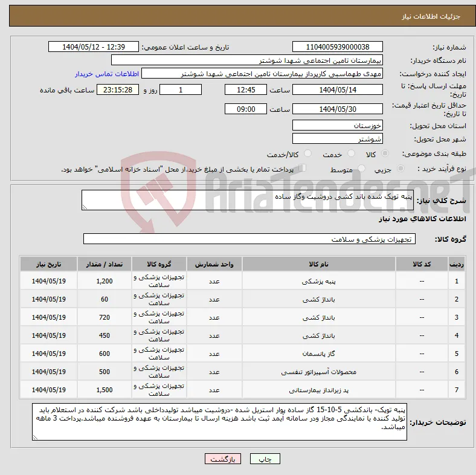Click the نام کالا column header
Viewport: 476px width, 475px height.
point(319,264)
